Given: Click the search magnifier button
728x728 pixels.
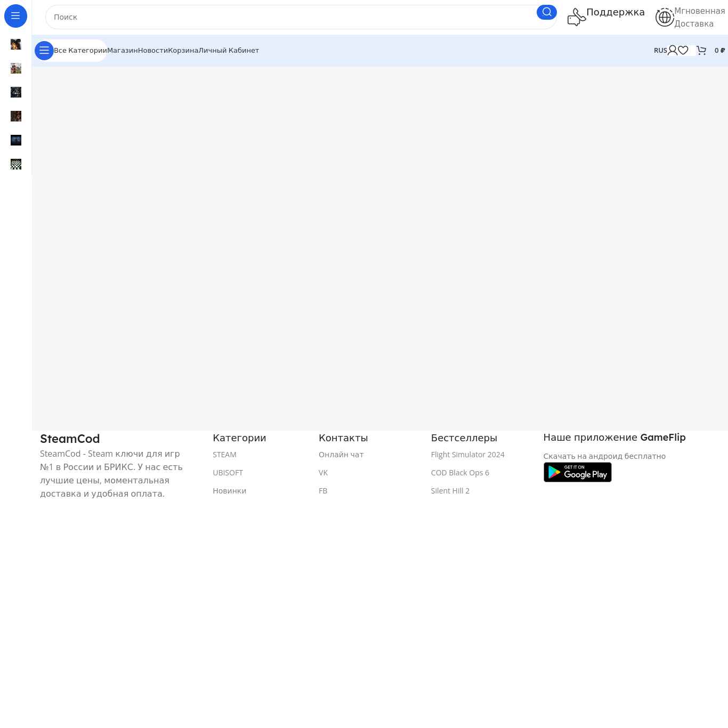Looking at the screenshot, I should (x=547, y=12).
